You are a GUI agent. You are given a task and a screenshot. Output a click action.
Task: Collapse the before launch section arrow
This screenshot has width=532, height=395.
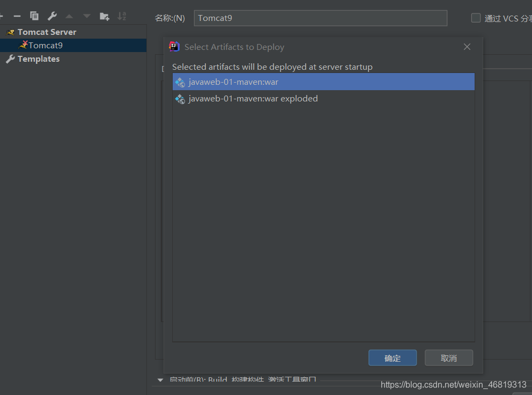tap(160, 380)
